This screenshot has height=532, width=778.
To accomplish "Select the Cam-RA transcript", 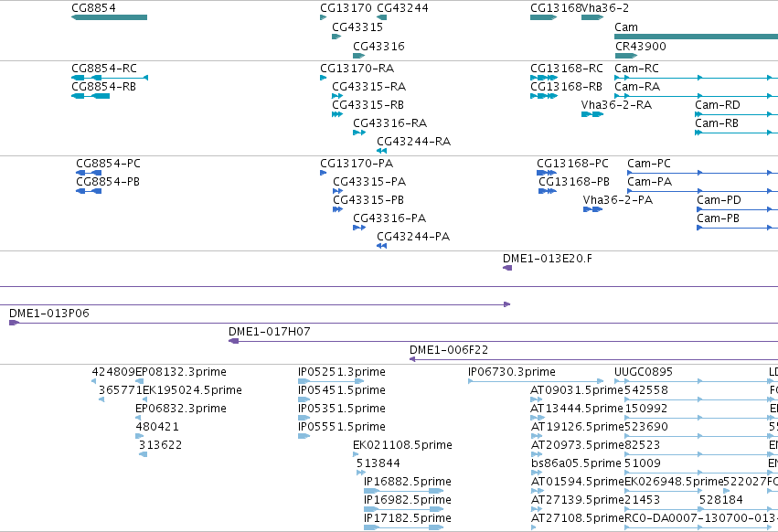I will pyautogui.click(x=696, y=96).
